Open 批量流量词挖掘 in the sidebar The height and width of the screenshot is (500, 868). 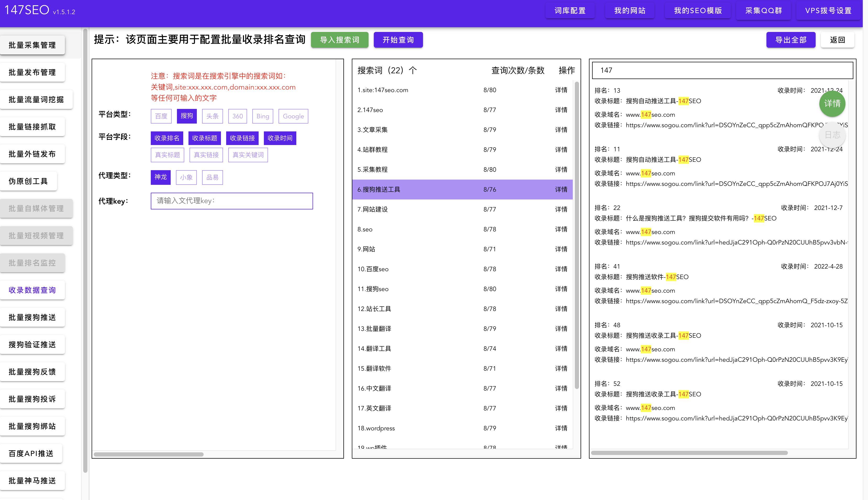[36, 99]
